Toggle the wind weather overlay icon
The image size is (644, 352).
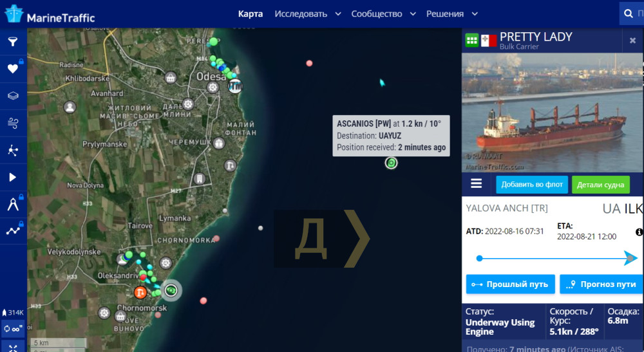click(x=13, y=123)
